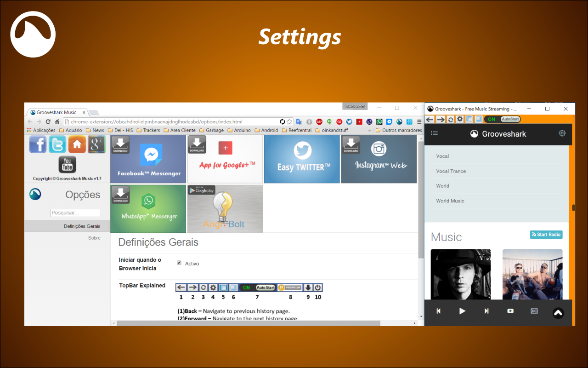Image resolution: width=588 pixels, height=368 pixels.
Task: Open the Aquário bookmark folder
Action: click(x=71, y=130)
